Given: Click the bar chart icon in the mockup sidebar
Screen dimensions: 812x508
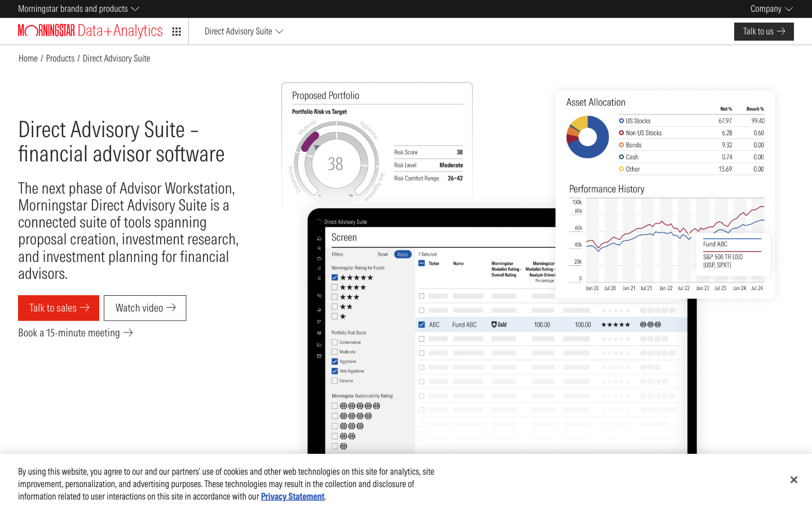Looking at the screenshot, I should click(x=319, y=344).
